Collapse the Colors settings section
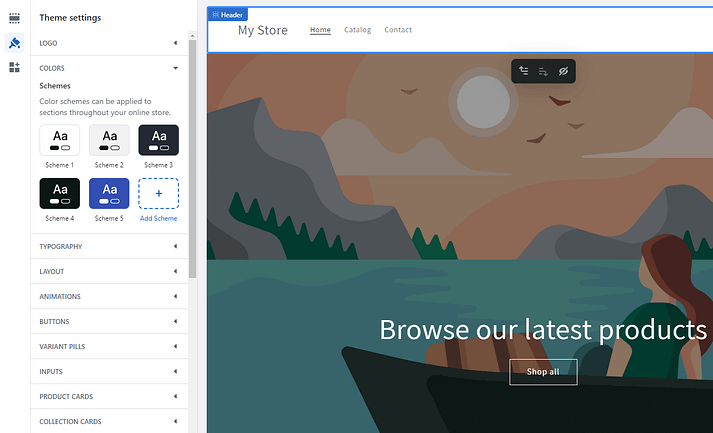Image resolution: width=713 pixels, height=433 pixels. [108, 68]
